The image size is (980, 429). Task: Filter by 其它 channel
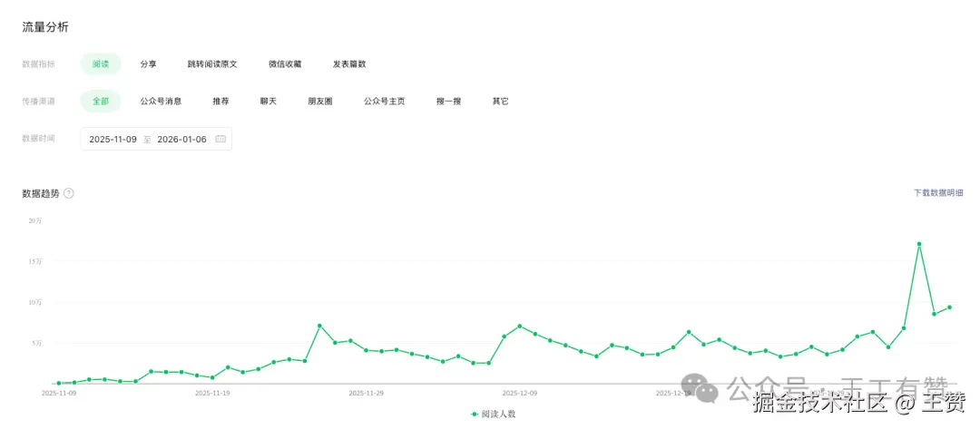pyautogui.click(x=500, y=101)
